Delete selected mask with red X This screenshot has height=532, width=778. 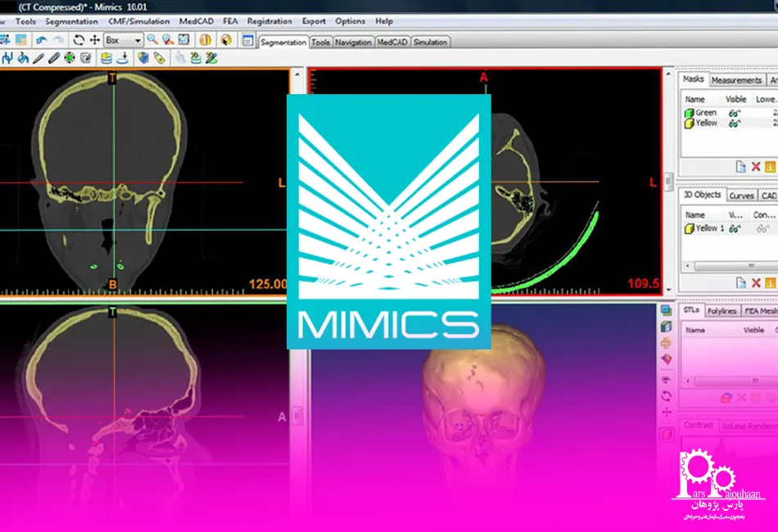coord(755,166)
